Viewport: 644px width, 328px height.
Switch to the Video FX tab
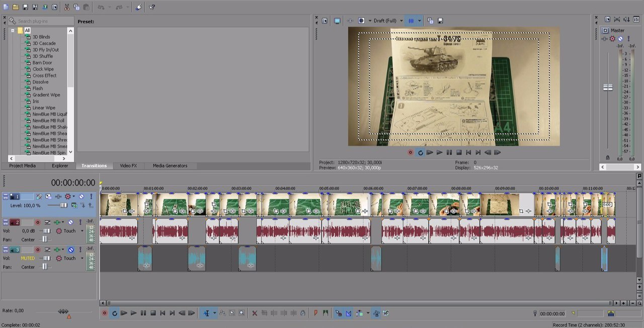point(128,166)
